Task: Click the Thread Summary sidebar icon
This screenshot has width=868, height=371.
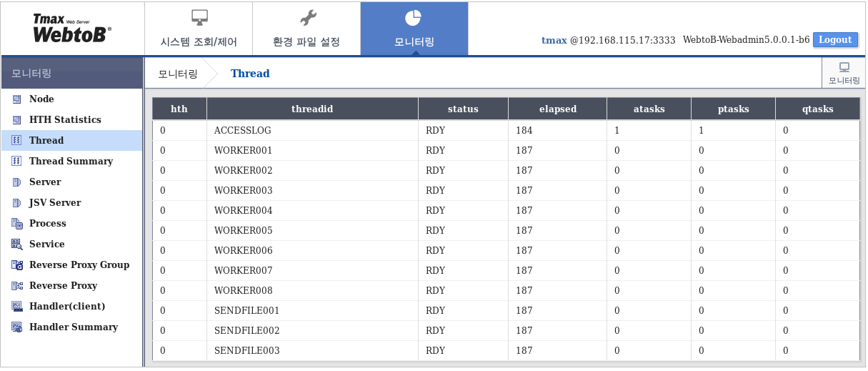Action: [16, 162]
